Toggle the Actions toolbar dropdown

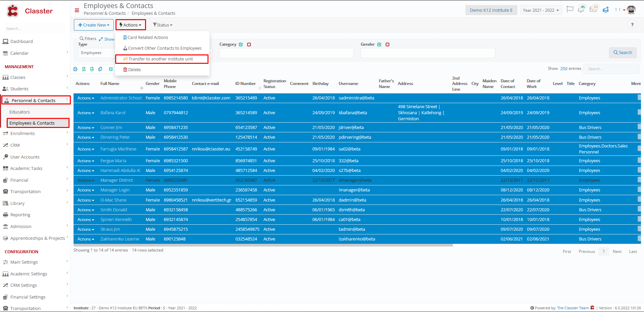[131, 25]
